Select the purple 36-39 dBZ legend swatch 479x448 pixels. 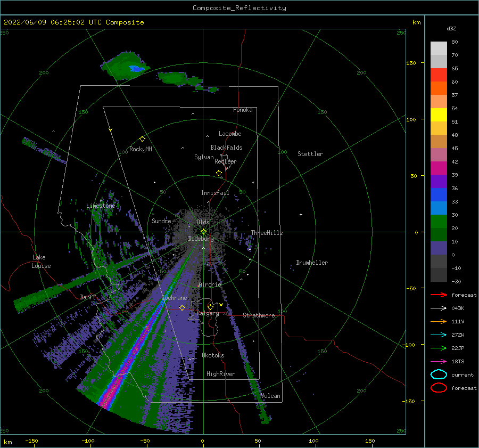pyautogui.click(x=439, y=182)
